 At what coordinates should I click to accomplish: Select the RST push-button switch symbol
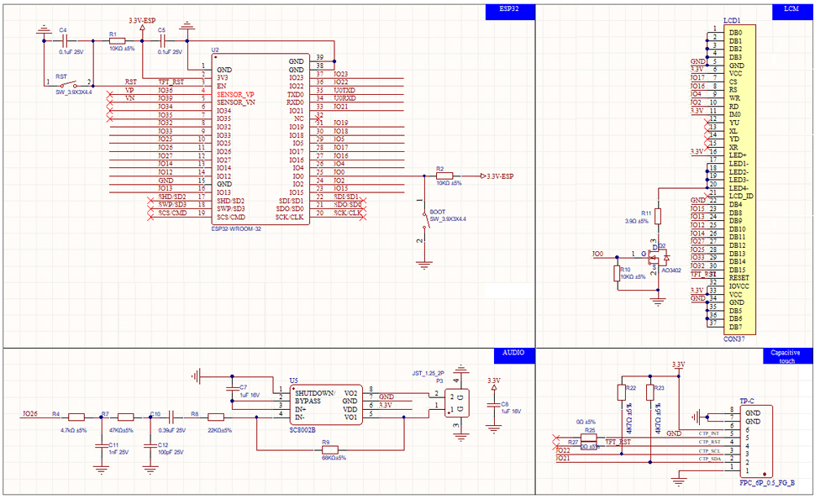click(x=71, y=84)
